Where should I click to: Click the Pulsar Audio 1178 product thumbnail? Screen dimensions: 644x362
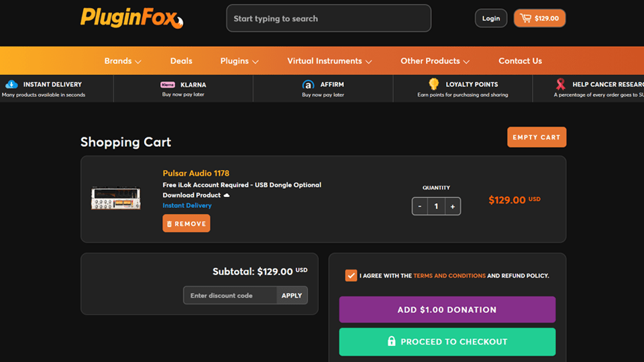[x=116, y=198]
